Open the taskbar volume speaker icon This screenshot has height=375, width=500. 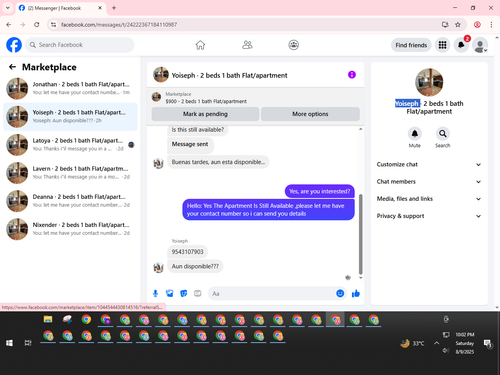point(446,350)
